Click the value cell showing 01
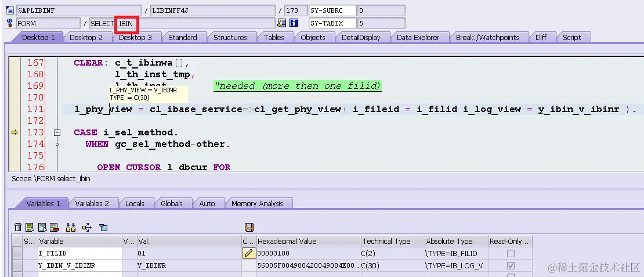 189,253
